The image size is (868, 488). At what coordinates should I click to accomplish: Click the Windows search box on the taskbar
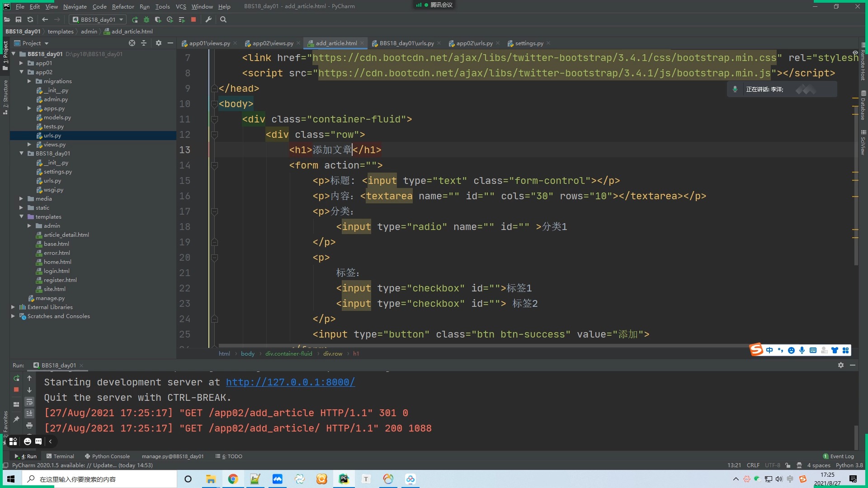tap(99, 479)
